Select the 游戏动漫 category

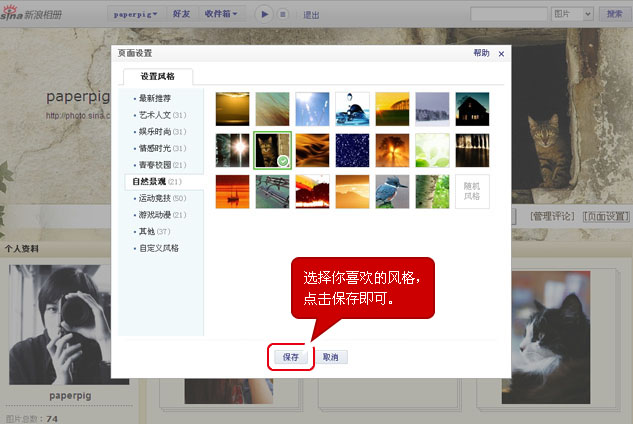click(162, 215)
